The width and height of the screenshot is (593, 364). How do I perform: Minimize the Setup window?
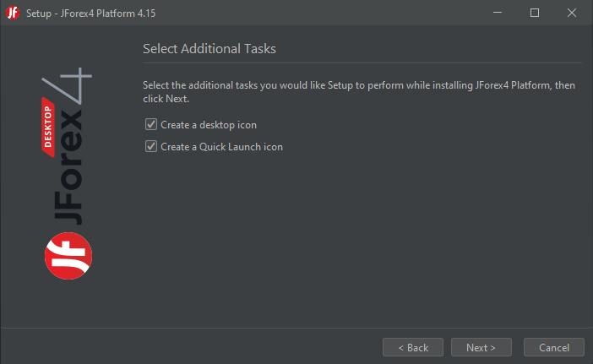(498, 13)
